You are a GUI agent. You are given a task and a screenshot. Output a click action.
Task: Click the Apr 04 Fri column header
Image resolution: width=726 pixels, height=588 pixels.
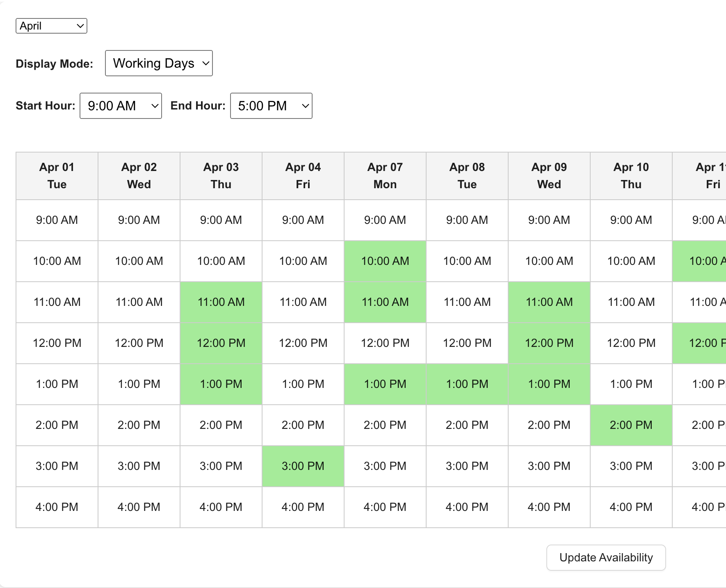[303, 176]
